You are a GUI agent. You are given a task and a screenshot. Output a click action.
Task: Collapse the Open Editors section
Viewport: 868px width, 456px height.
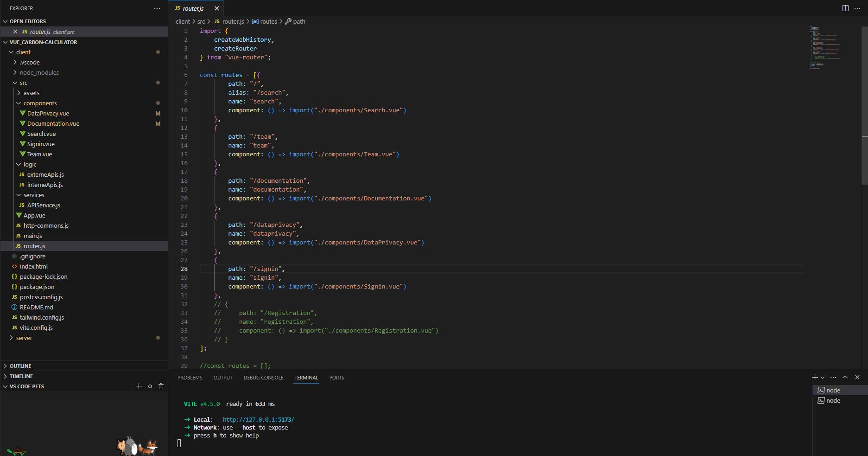pyautogui.click(x=27, y=21)
